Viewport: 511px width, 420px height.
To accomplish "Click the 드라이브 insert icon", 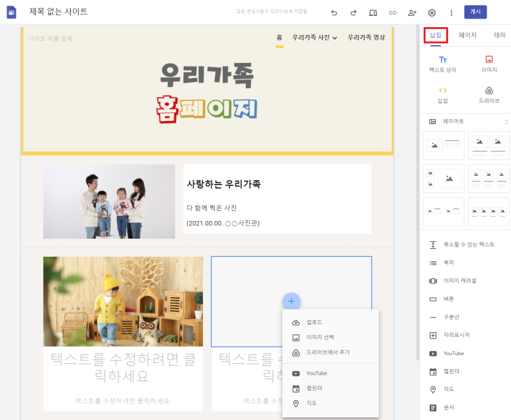I will click(x=489, y=95).
